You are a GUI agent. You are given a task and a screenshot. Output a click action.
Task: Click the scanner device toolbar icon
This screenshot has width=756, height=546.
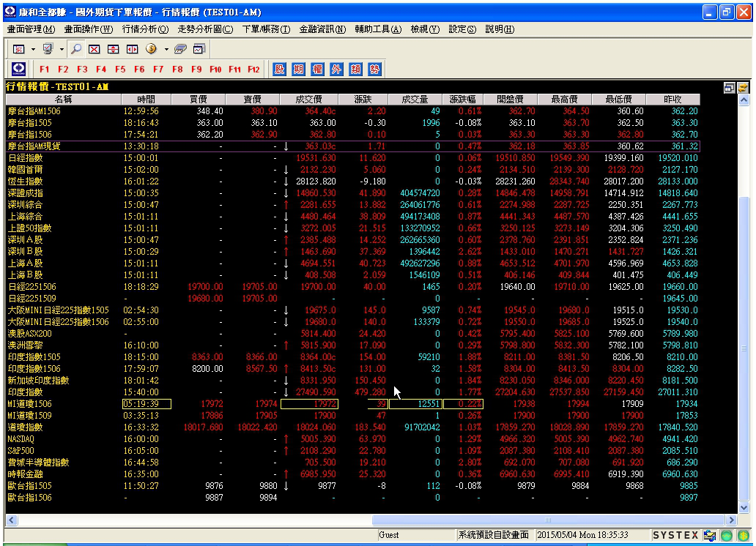coord(180,49)
